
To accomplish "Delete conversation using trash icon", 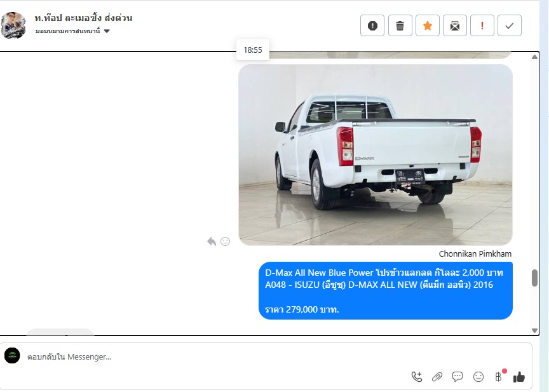I will tap(400, 25).
